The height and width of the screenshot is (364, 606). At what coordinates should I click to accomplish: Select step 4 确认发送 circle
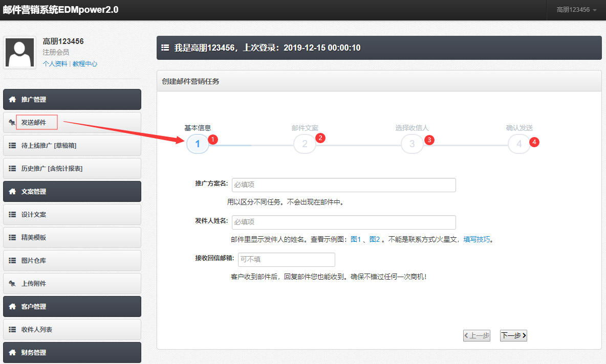tap(519, 144)
